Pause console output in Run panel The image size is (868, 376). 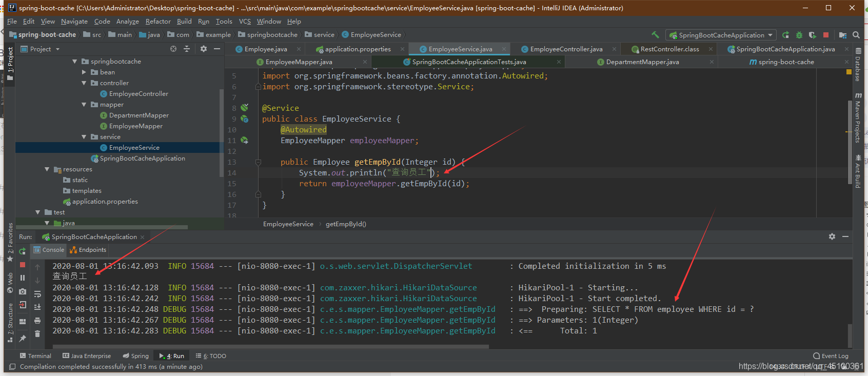click(x=23, y=278)
